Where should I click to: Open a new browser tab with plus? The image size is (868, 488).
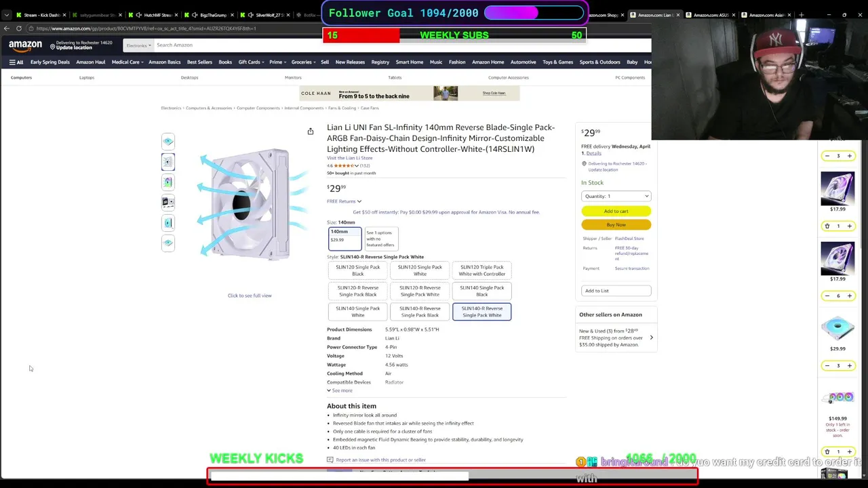pos(801,15)
